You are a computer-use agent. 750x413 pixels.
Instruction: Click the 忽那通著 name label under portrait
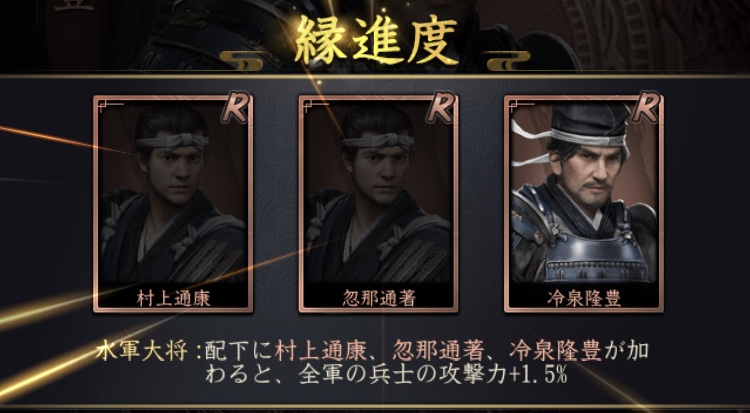tap(378, 299)
